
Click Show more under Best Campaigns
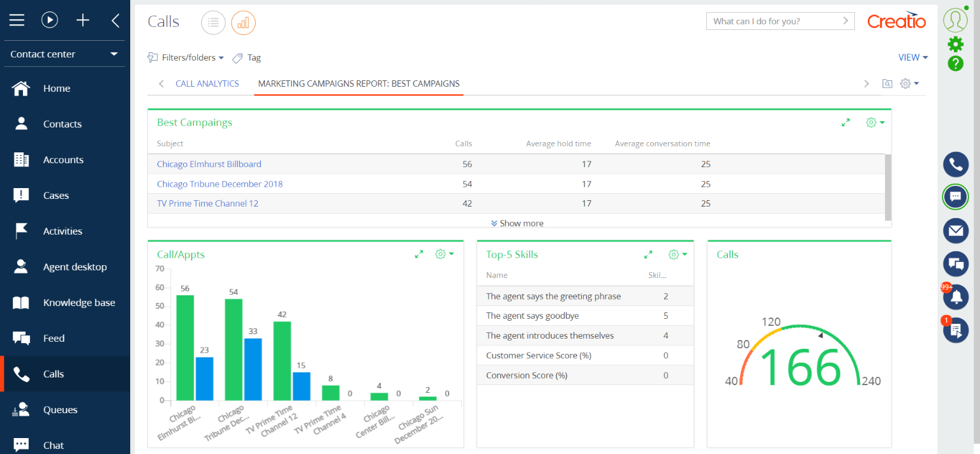pyautogui.click(x=517, y=223)
